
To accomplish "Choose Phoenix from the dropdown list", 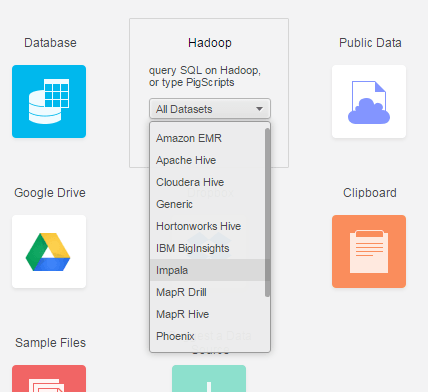I will pyautogui.click(x=208, y=336).
